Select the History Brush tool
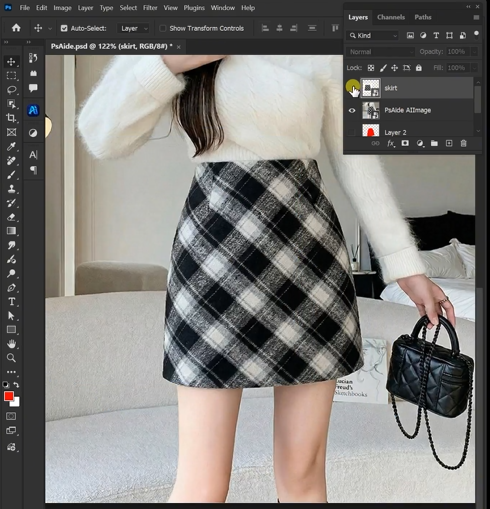 click(x=11, y=203)
